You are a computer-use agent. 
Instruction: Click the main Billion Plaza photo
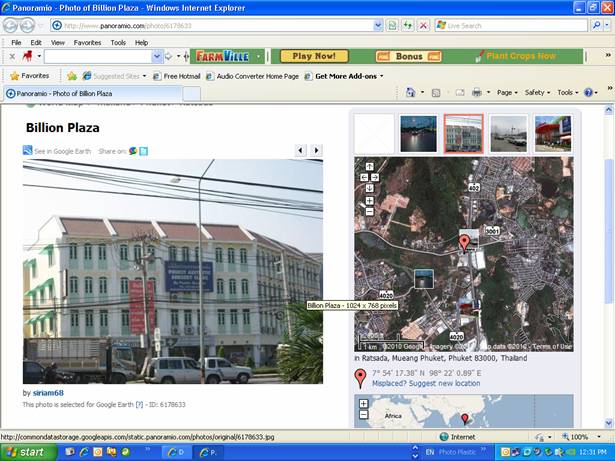click(x=173, y=271)
